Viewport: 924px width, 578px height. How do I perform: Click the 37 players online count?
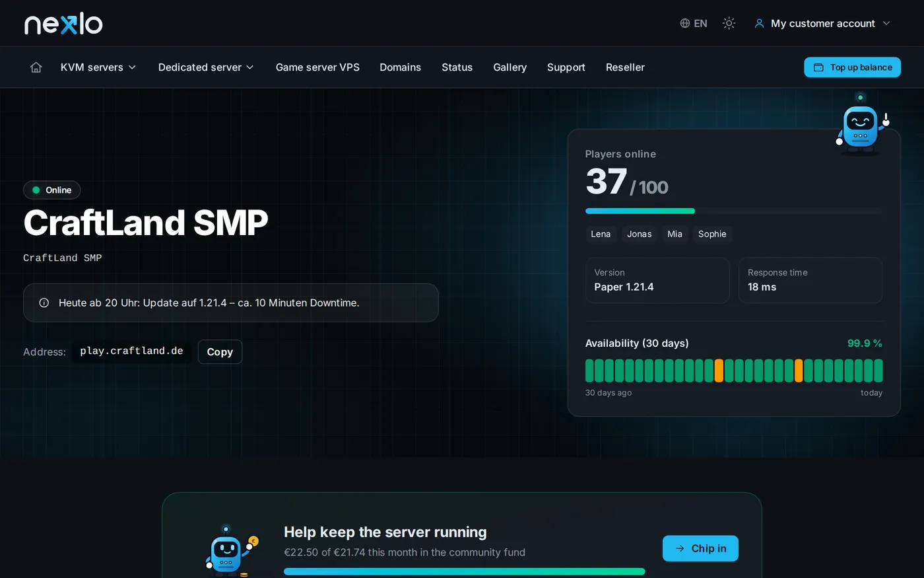[x=606, y=182]
